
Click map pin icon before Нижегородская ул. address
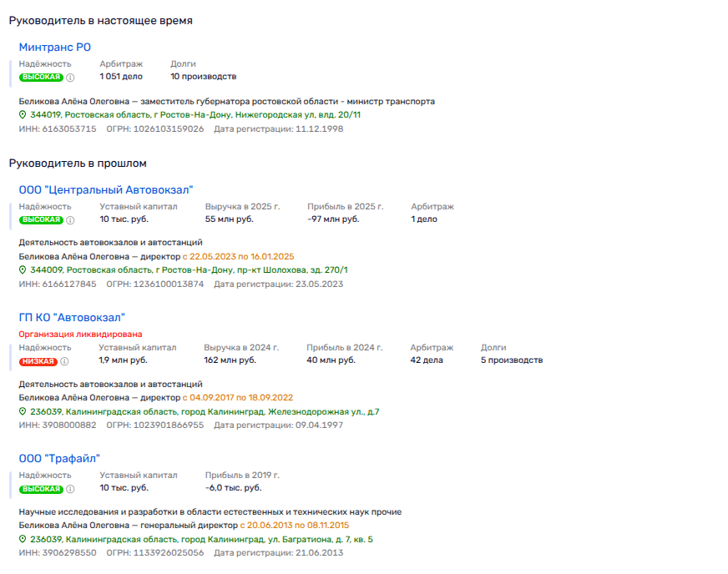(x=23, y=115)
